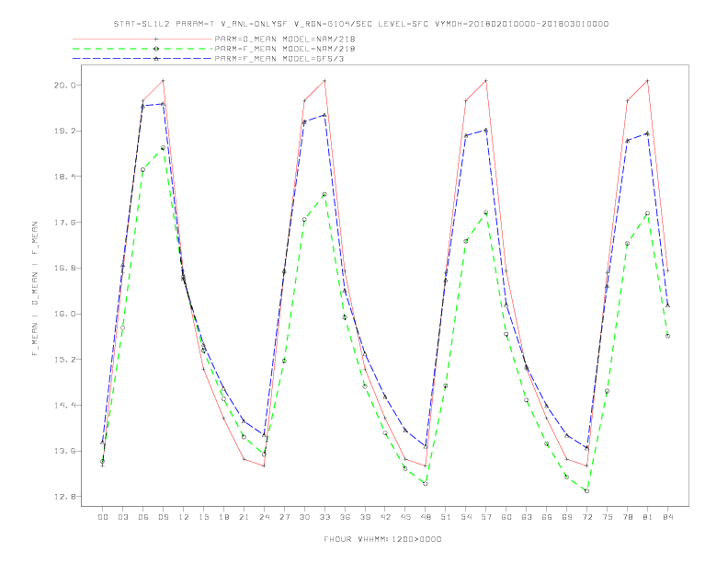Click green NAM circle marker at hour 48
728x563 pixels.
(x=426, y=484)
